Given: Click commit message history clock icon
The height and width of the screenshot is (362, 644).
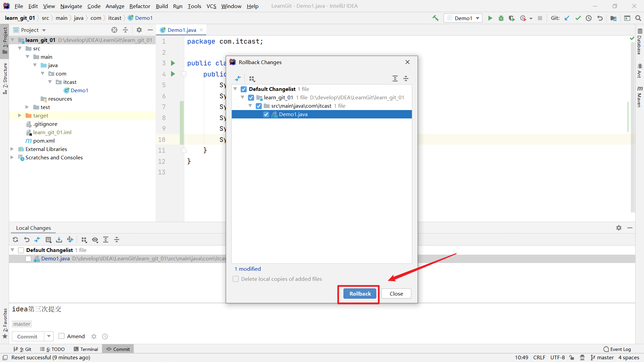Looking at the screenshot, I should click(x=105, y=336).
